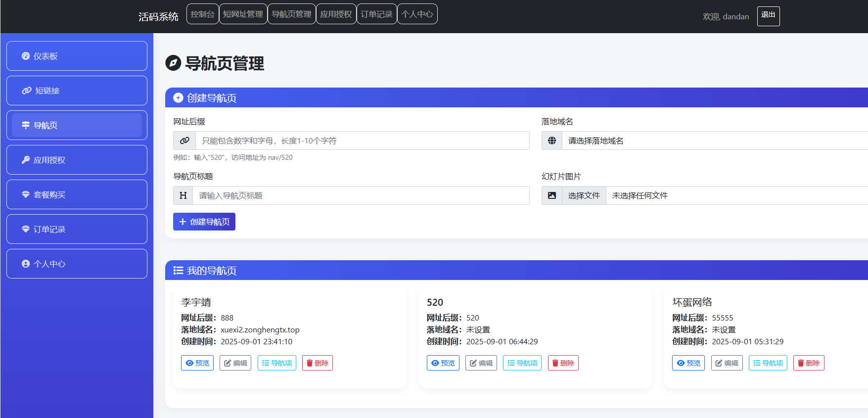Screen dimensions: 868x418
Task: Log out using the 退出 button
Action: point(768,16)
